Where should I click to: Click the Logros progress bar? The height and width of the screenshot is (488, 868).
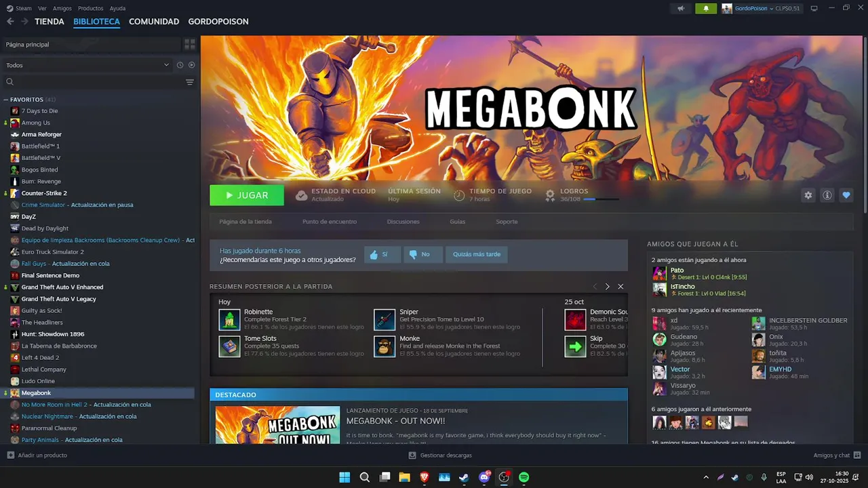coord(601,199)
